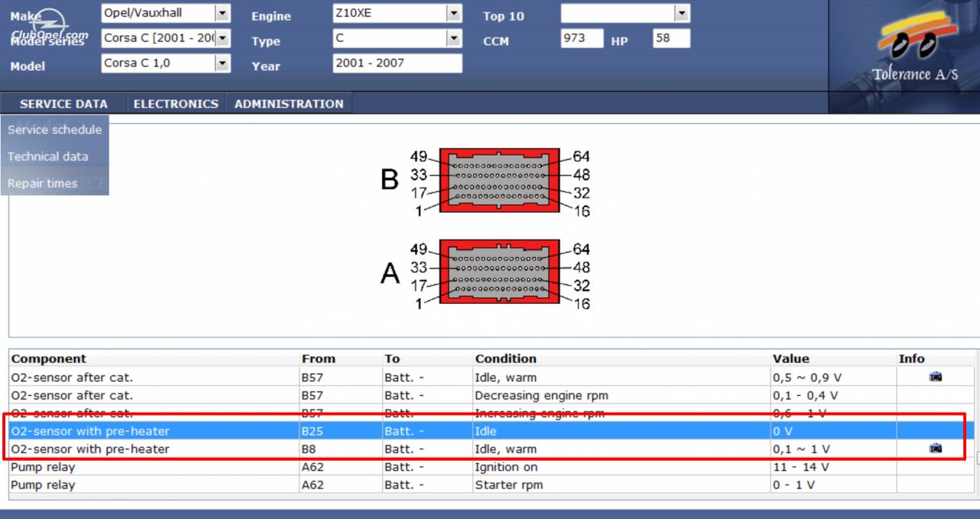
Task: Click the Year field showing 2001 - 2007
Action: click(397, 64)
